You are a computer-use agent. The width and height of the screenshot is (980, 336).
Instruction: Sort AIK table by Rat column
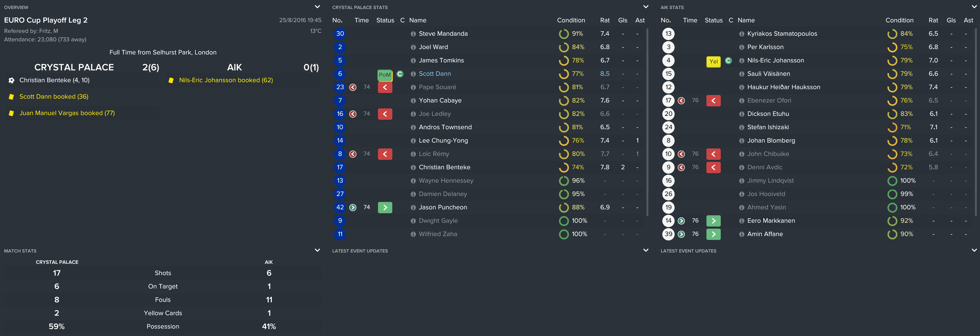[x=933, y=20]
